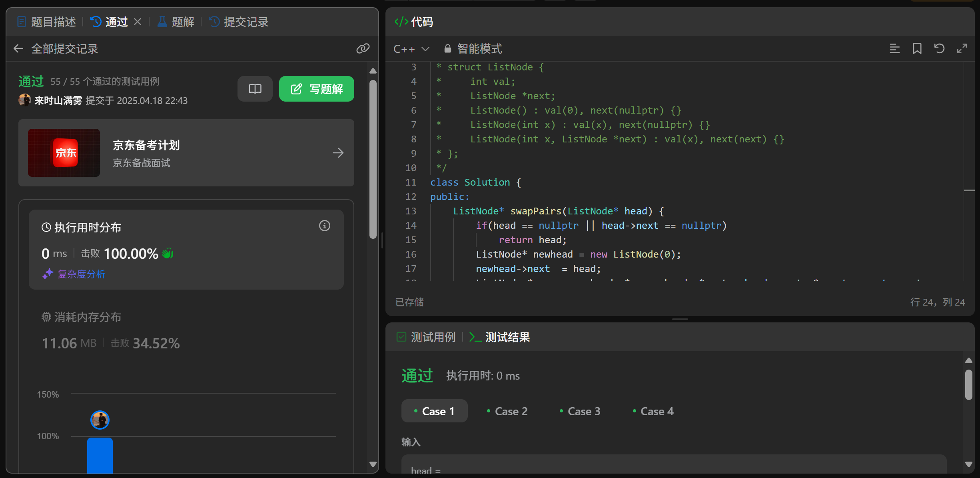The width and height of the screenshot is (980, 478).
Task: Close the 通过 tab
Action: [138, 22]
